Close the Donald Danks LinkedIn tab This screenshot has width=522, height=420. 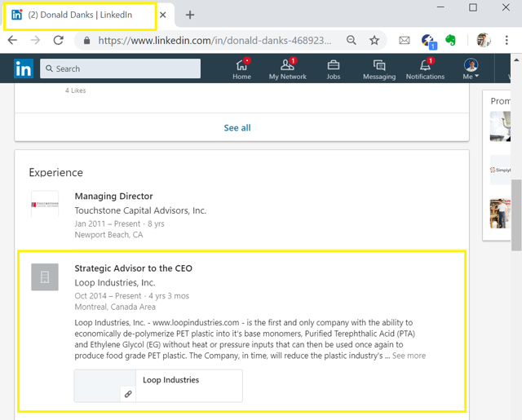tap(163, 15)
